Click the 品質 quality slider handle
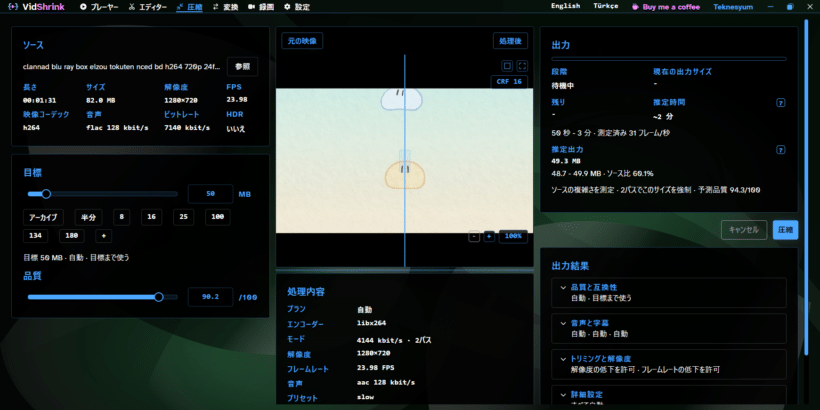Viewport: 820px width, 410px height. (x=159, y=297)
